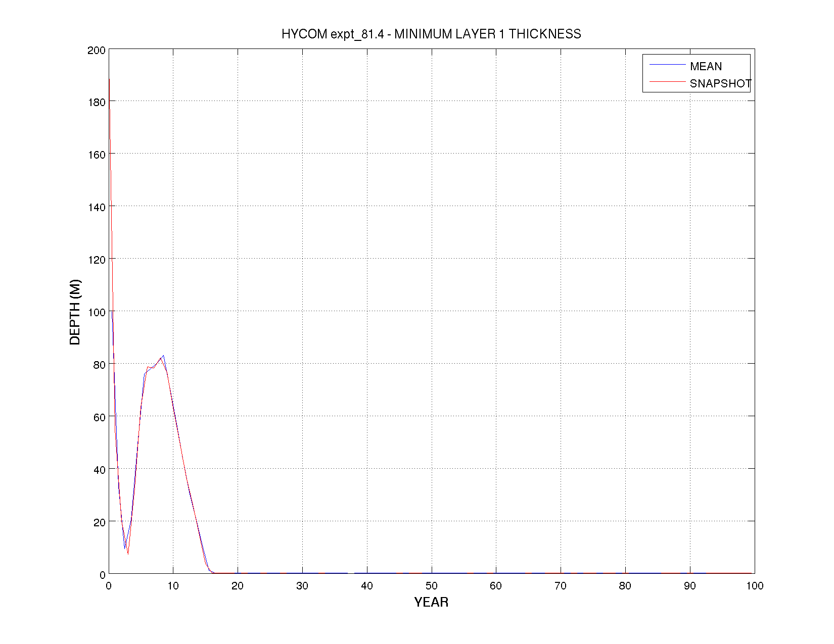Image resolution: width=834 pixels, height=644 pixels.
Task: Click the 160 tick on the depth axis
Action: pyautogui.click(x=97, y=155)
